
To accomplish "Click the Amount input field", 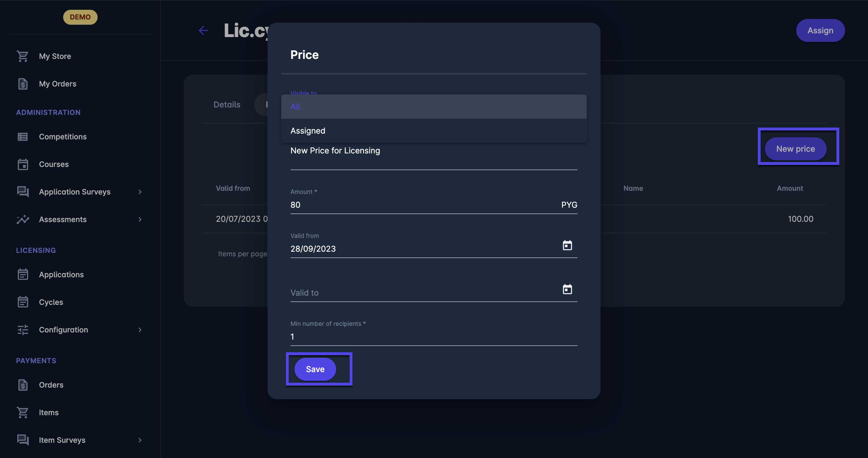I will (x=421, y=205).
